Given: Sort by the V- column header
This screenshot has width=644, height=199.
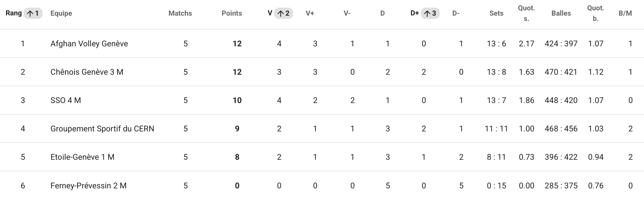Looking at the screenshot, I should coord(347,13).
